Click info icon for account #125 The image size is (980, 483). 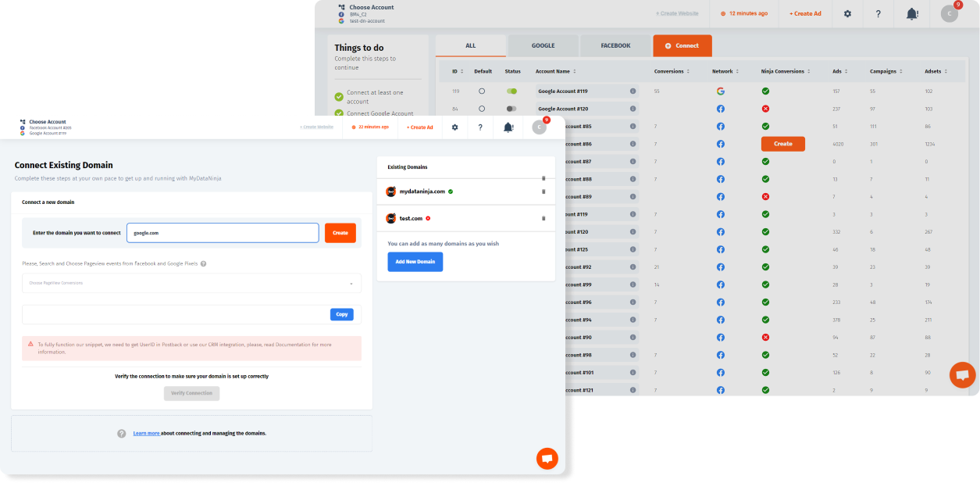coord(633,249)
